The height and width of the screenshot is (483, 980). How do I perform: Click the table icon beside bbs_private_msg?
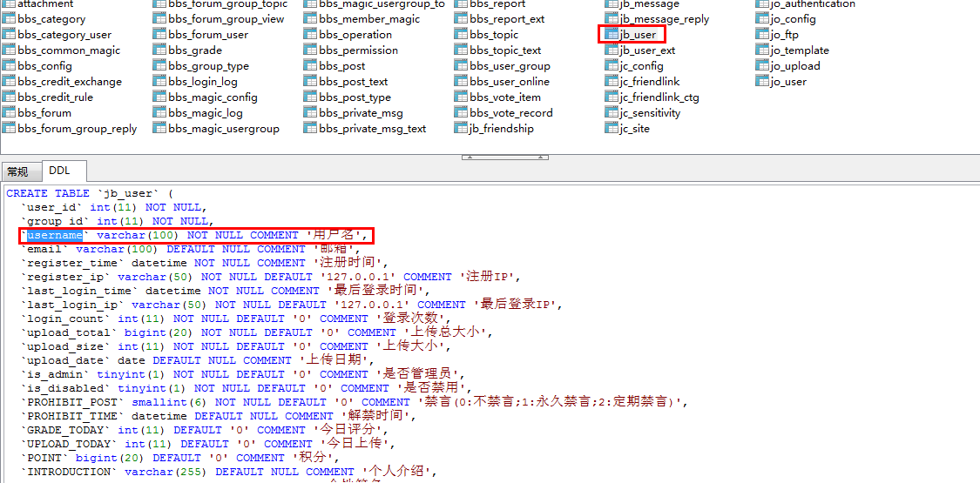tap(310, 113)
